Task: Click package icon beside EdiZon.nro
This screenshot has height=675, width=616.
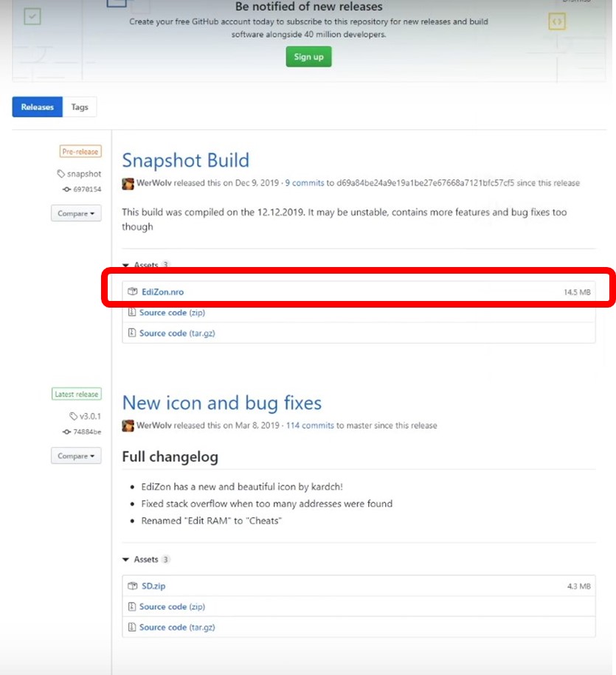Action: (x=133, y=291)
